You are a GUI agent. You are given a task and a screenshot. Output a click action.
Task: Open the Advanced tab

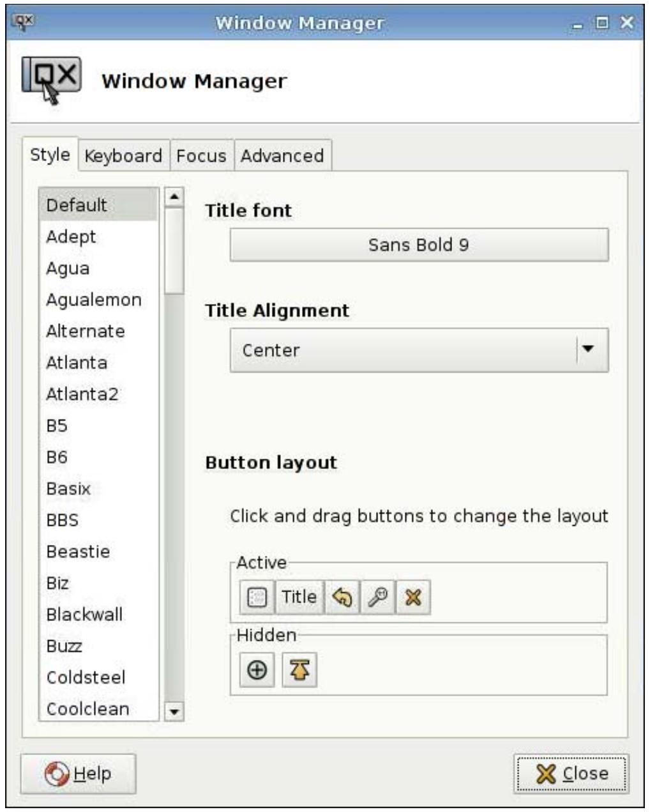tap(282, 156)
